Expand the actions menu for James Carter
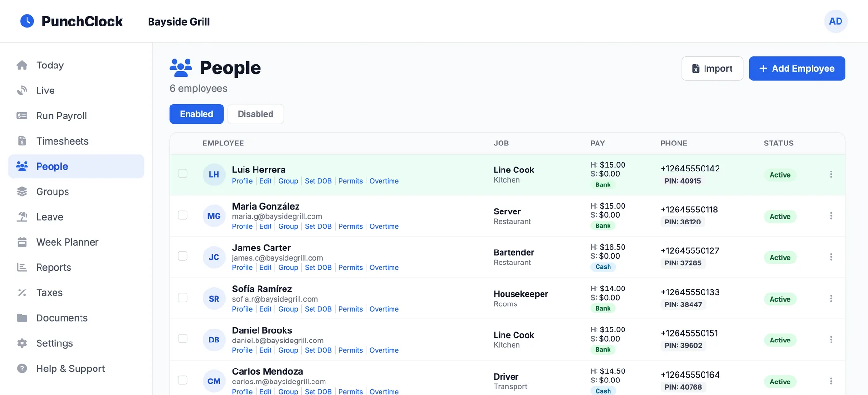 coord(831,257)
